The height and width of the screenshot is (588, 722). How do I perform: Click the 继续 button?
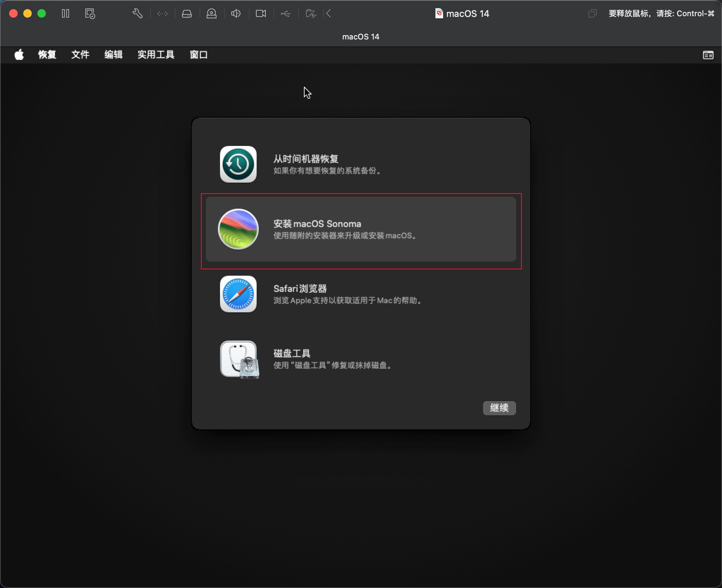pyautogui.click(x=499, y=408)
